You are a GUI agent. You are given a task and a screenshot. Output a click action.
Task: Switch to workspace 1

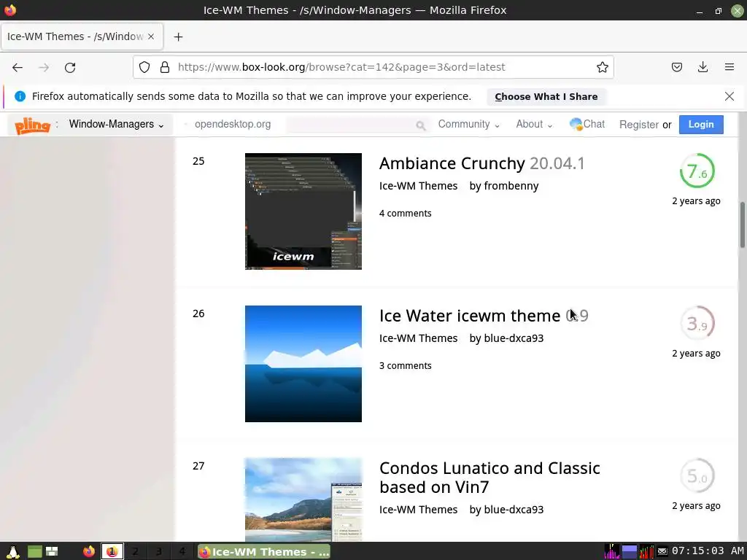(x=112, y=551)
